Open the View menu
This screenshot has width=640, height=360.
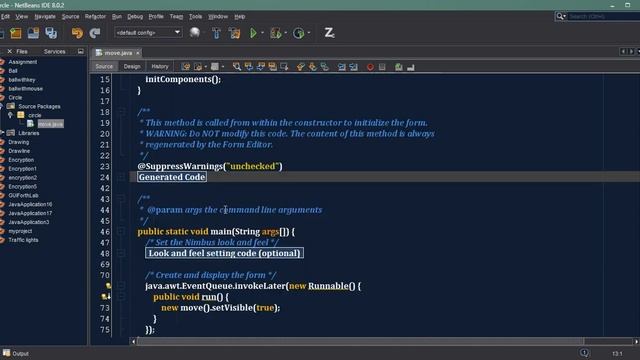[x=22, y=17]
